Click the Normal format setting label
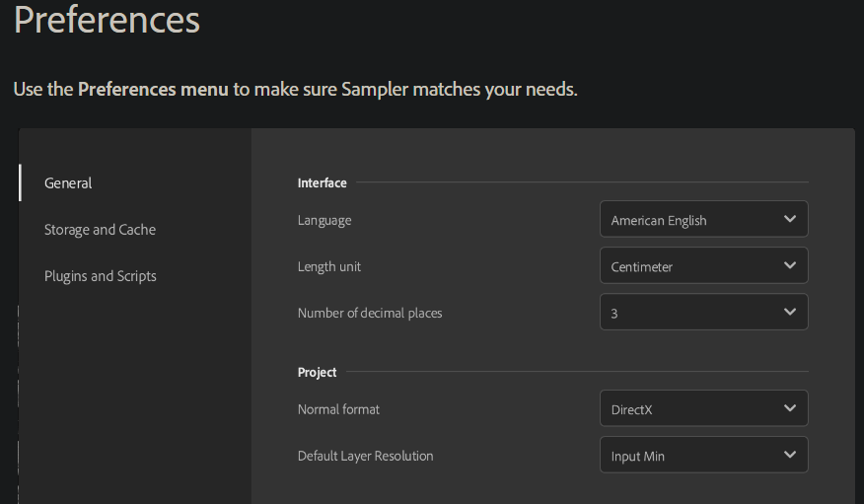The image size is (864, 504). point(338,408)
